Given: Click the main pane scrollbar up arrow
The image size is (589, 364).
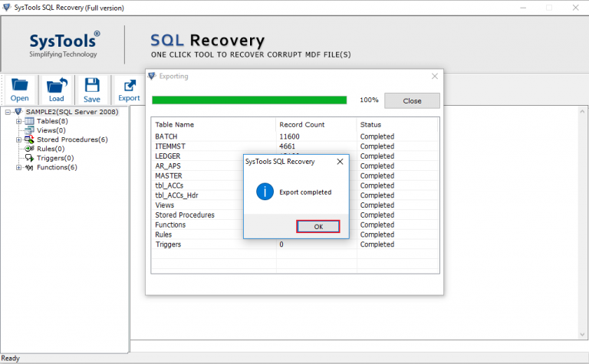Looking at the screenshot, I should click(x=582, y=111).
